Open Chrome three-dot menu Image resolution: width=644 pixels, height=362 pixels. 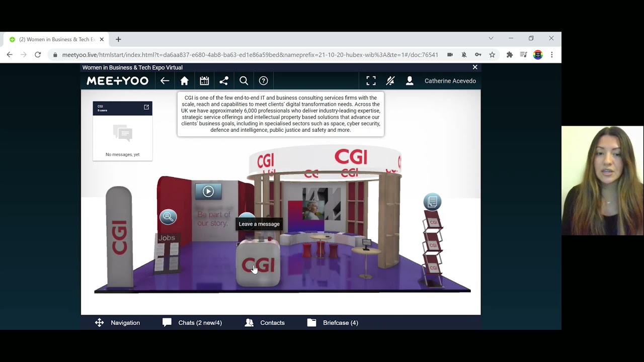(552, 55)
